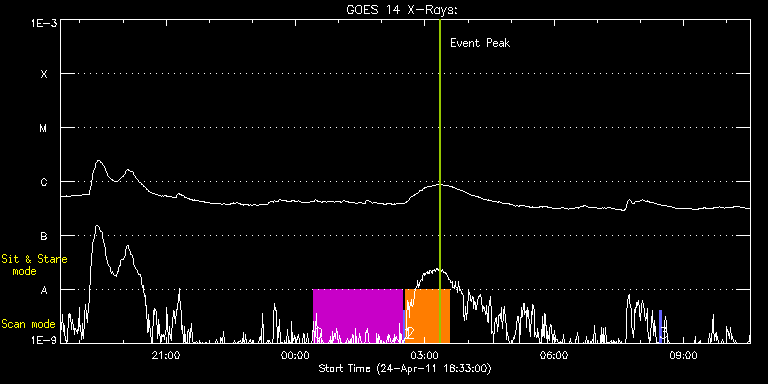Image resolution: width=768 pixels, height=384 pixels.
Task: Click the 00:00 time tick label
Action: (295, 355)
